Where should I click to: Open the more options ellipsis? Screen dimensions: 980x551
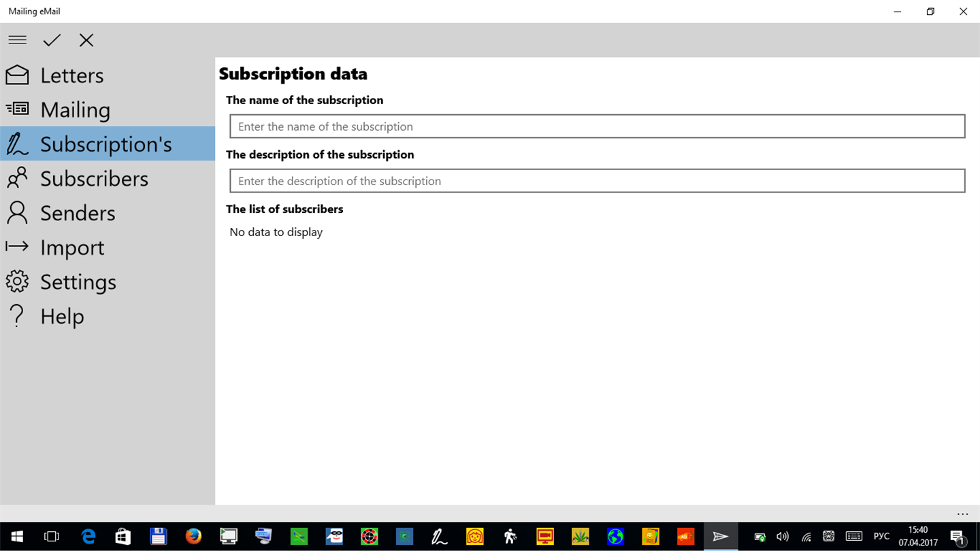pos(962,514)
